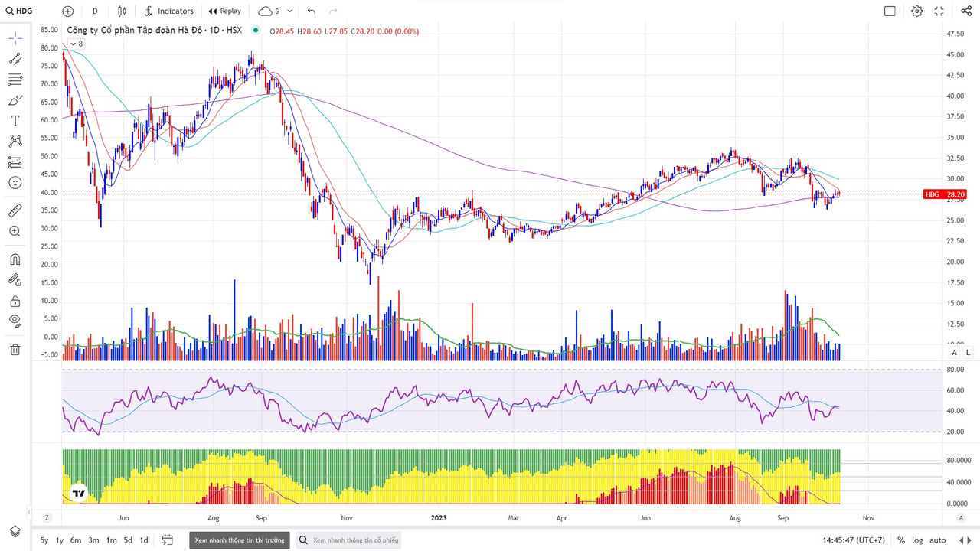Click the Xem nhanh thông tin cổ phiếu search field
980x551 pixels.
(x=348, y=540)
